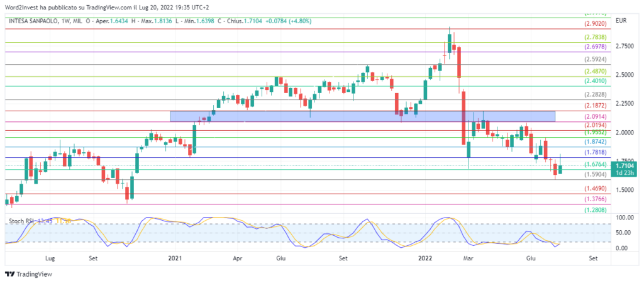The height and width of the screenshot is (283, 644).
Task: Click the Stoch RSI indicator label
Action: pyautogui.click(x=21, y=221)
